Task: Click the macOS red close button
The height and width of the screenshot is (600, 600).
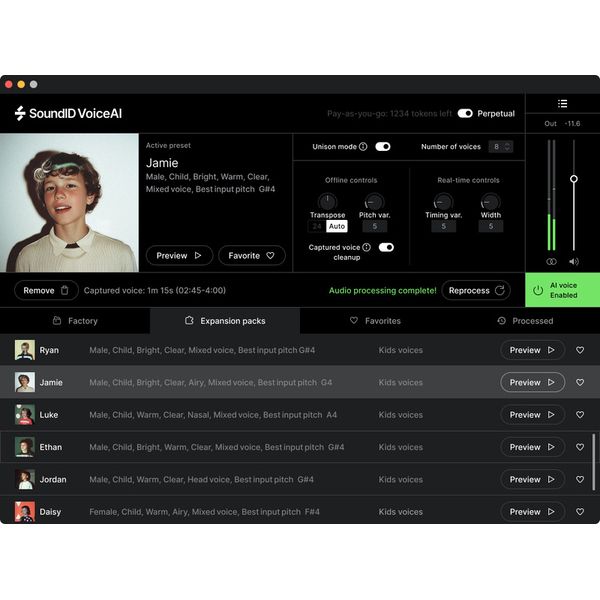Action: click(x=9, y=84)
